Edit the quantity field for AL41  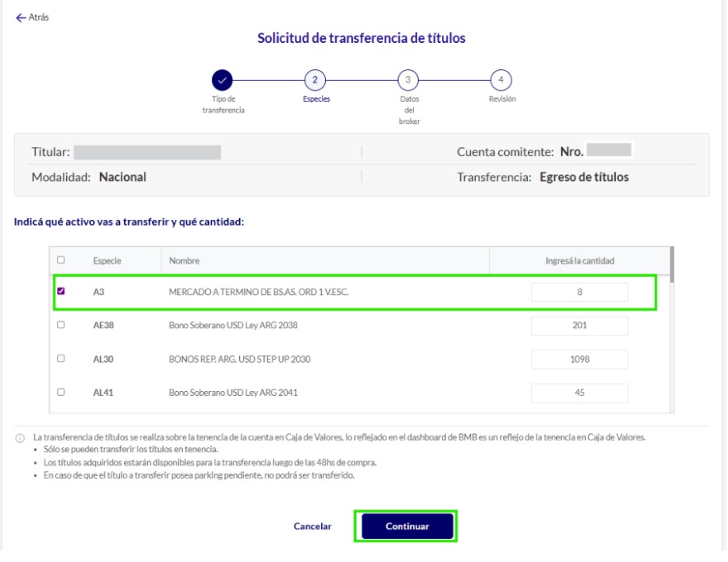(x=579, y=393)
